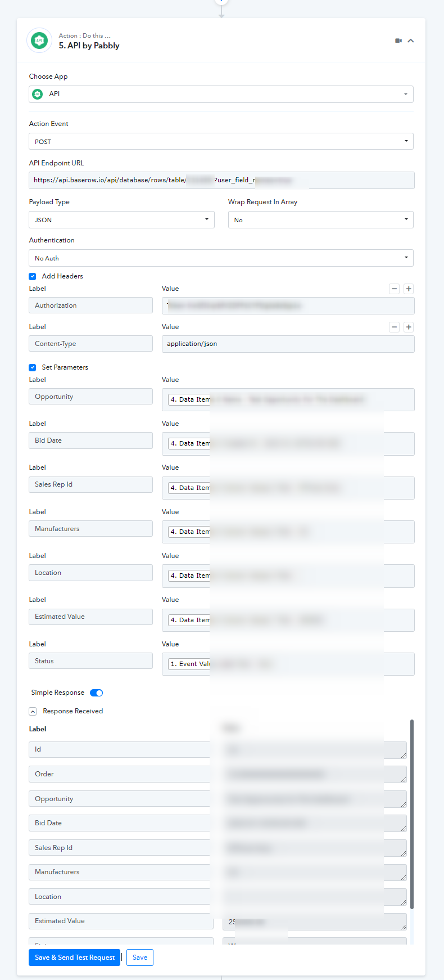This screenshot has width=444, height=980.
Task: Click the API Endpoint URL field
Action: tap(221, 180)
